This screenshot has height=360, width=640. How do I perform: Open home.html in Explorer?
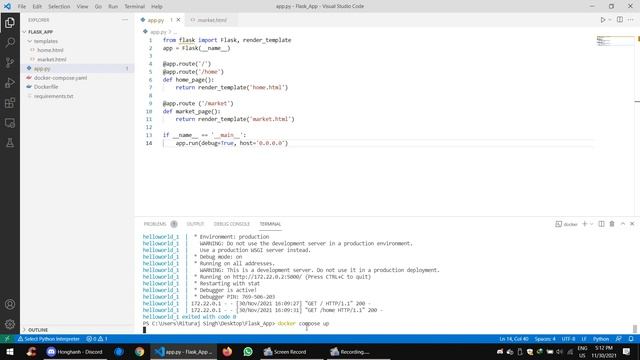coord(78,50)
